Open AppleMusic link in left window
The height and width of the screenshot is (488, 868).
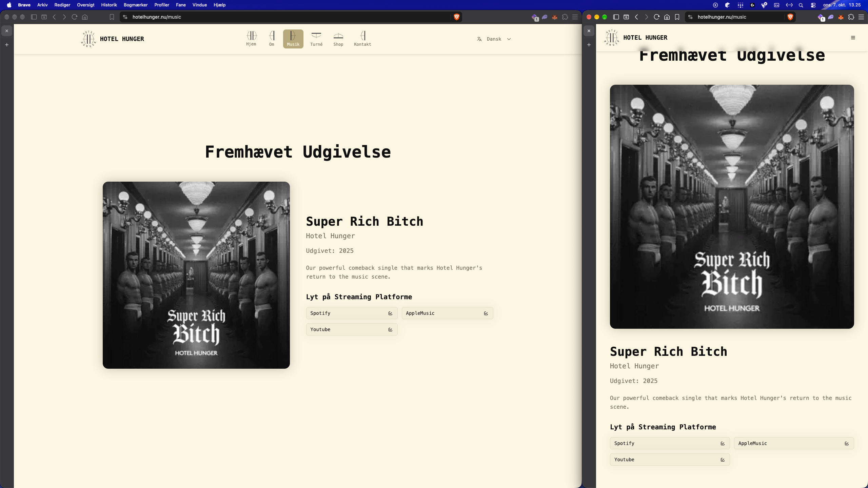447,313
